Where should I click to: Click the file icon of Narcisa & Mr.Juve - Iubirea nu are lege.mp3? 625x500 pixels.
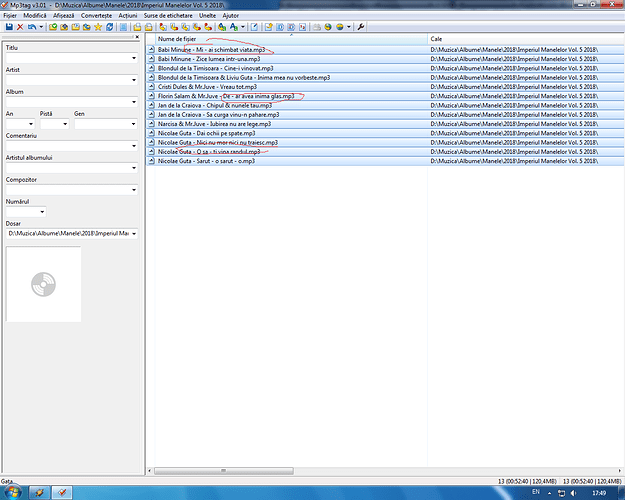pos(151,124)
